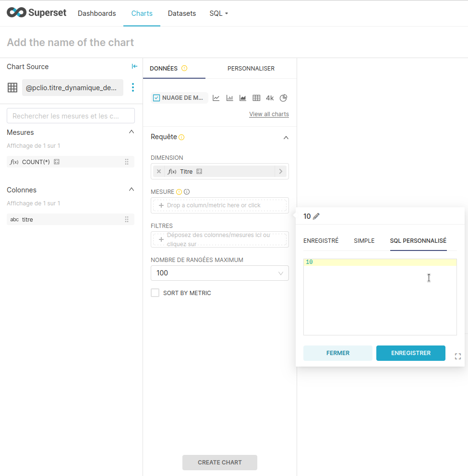
Task: Collapse the Mesures section
Action: pos(132,132)
